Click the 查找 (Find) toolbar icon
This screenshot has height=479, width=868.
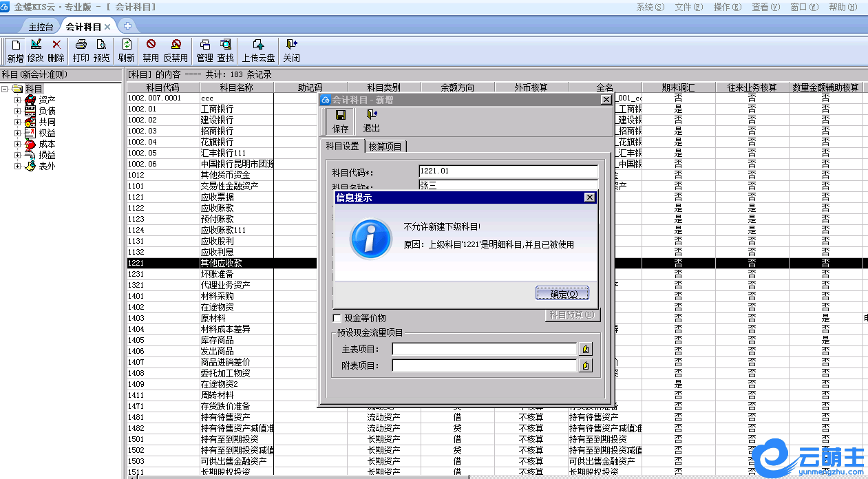(225, 50)
